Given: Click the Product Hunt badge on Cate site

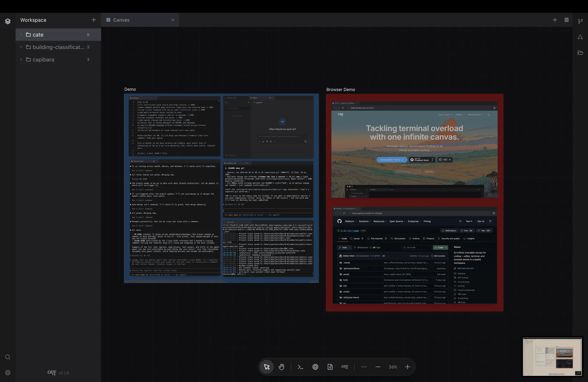Looking at the screenshot, I should click(421, 160).
